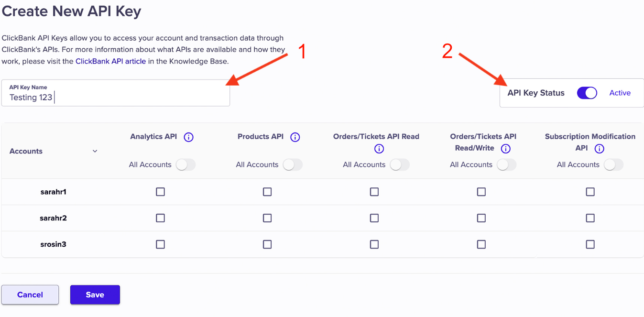Image resolution: width=644 pixels, height=317 pixels.
Task: Check Orders/Tickets API Read for srosin3
Action: click(x=374, y=244)
